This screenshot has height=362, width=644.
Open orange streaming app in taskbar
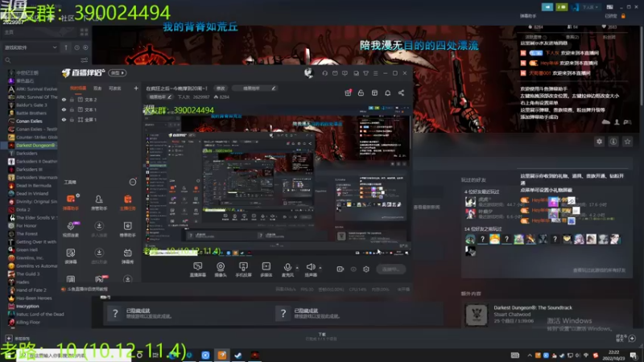[222, 355]
